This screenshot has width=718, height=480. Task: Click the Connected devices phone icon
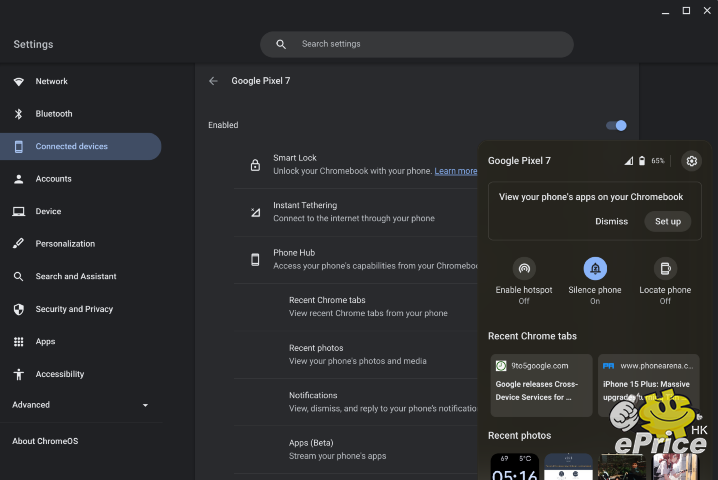pyautogui.click(x=18, y=147)
